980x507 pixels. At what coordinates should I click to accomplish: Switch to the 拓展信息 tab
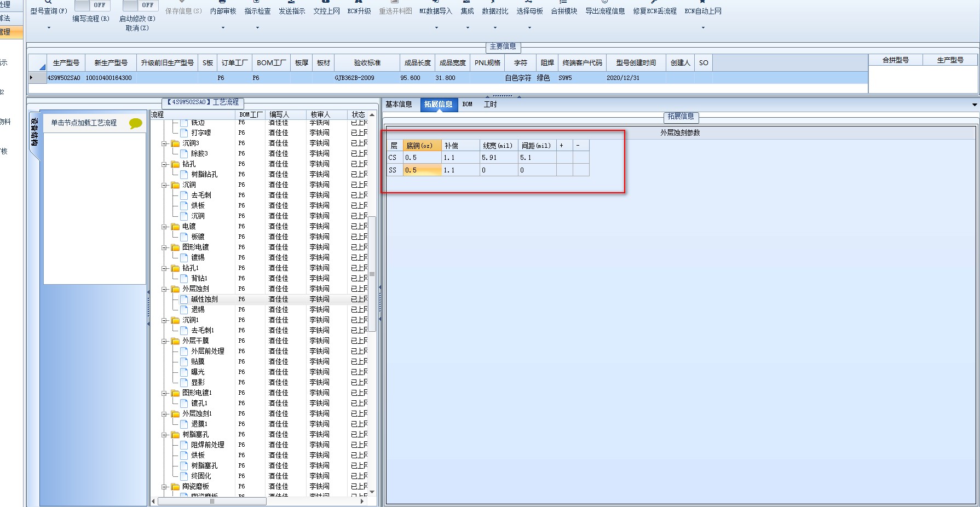(x=439, y=105)
